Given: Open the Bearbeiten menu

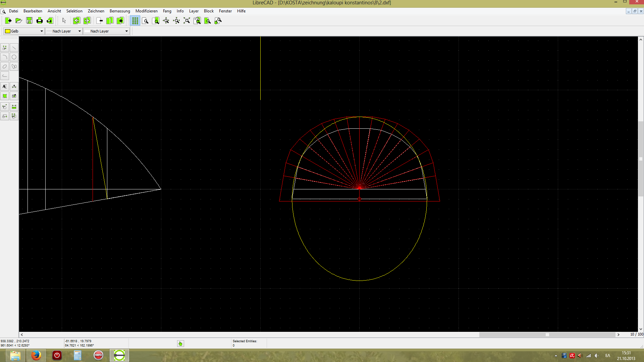Looking at the screenshot, I should (x=33, y=11).
